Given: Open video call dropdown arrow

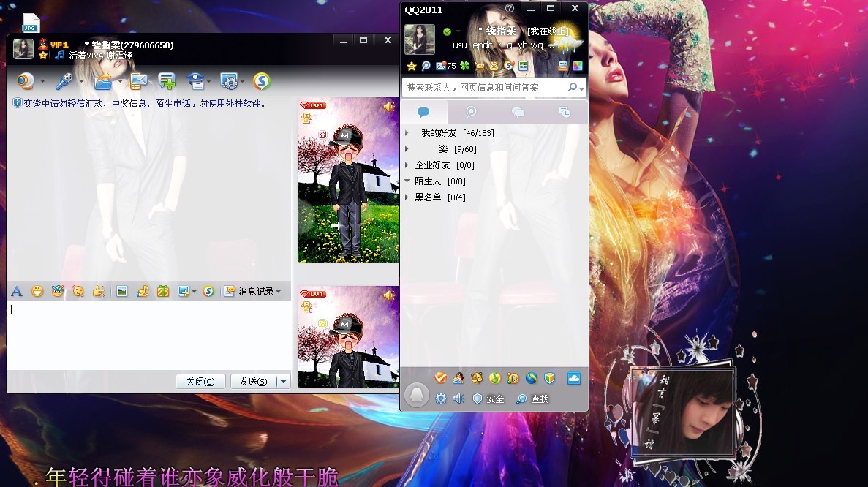Looking at the screenshot, I should tap(42, 81).
